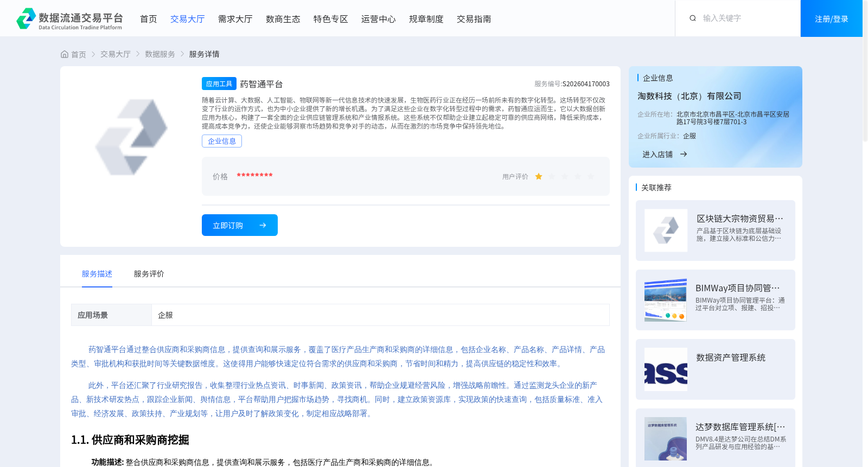Open the 区块链大宗物资贸易 recommendation thumbnail
The height and width of the screenshot is (467, 868).
[666, 231]
